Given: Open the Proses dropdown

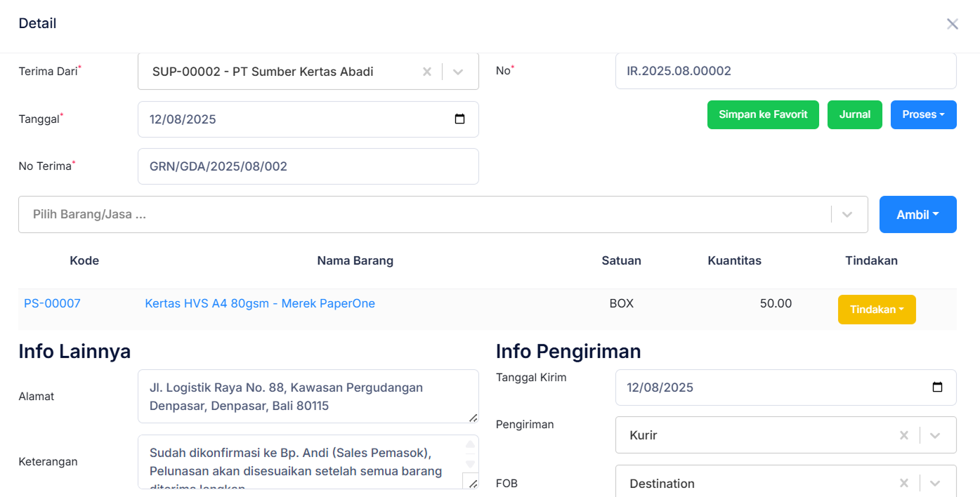Looking at the screenshot, I should click(923, 114).
